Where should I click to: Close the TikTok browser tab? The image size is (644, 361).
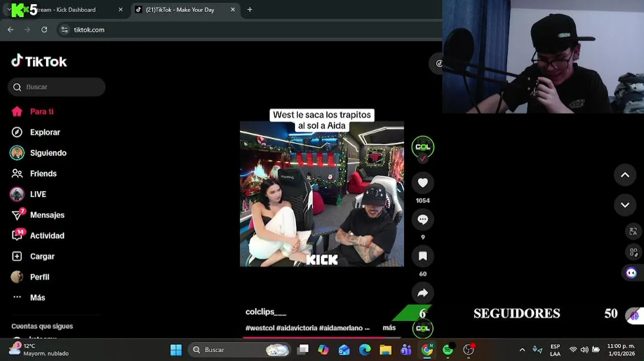coord(233,10)
